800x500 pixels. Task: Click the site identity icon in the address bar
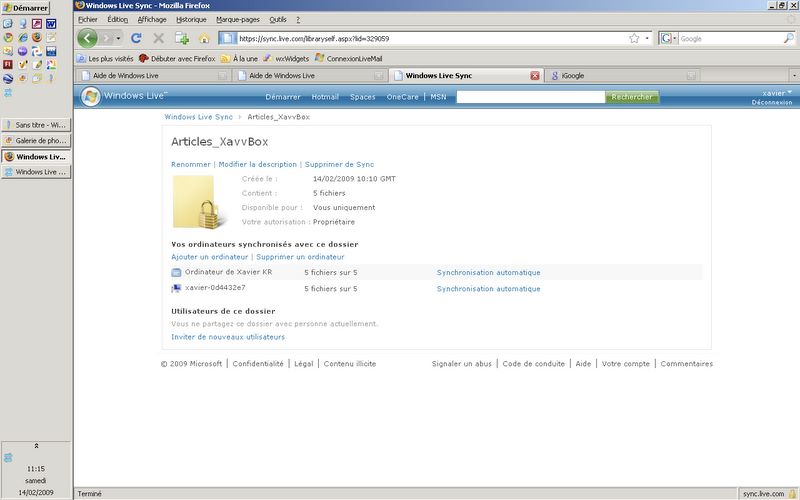[x=228, y=38]
